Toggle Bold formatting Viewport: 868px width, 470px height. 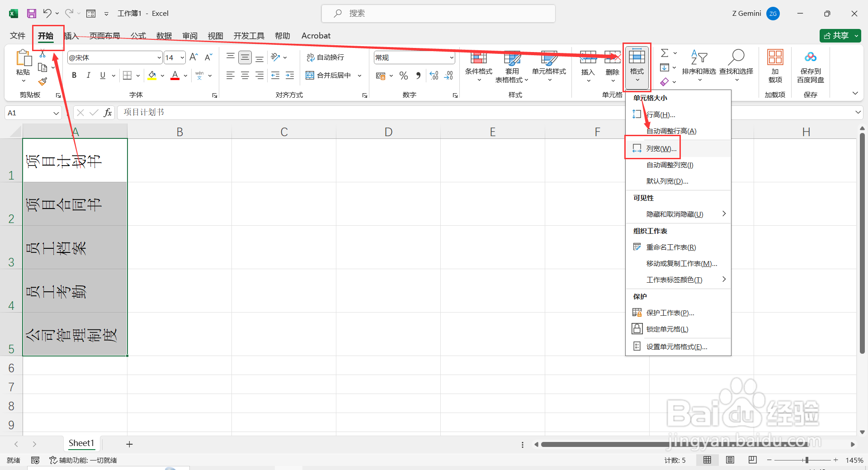pyautogui.click(x=74, y=75)
